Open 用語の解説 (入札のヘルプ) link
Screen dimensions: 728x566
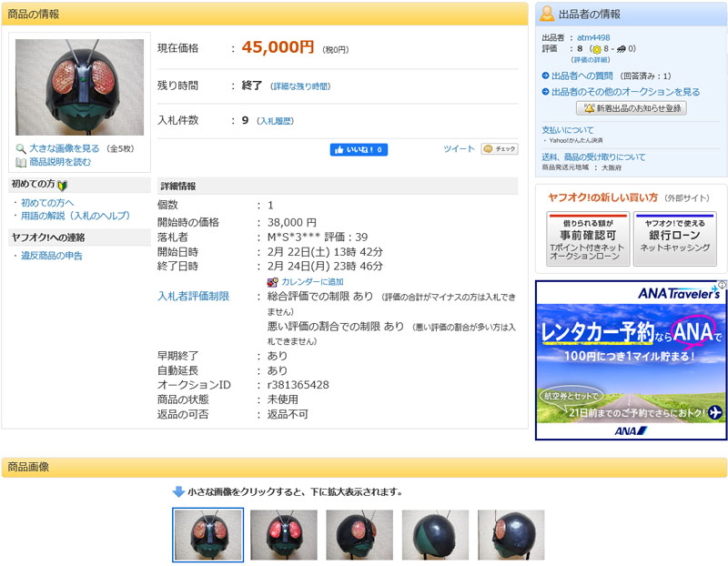[76, 216]
